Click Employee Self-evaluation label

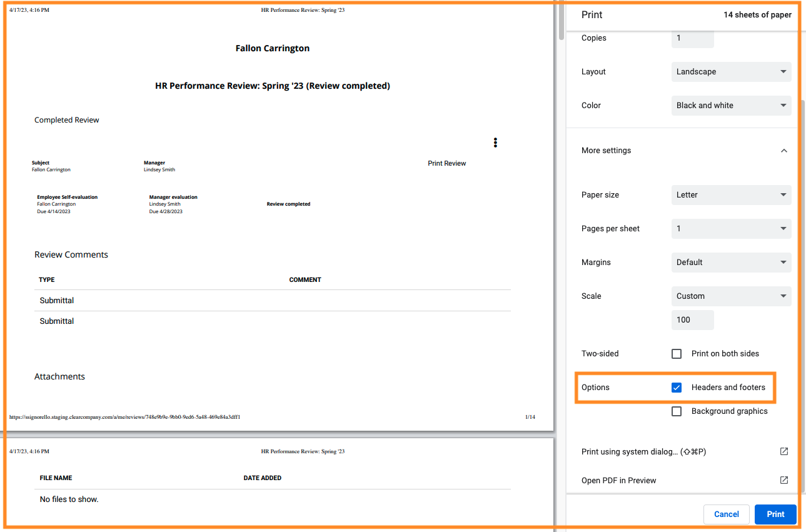click(67, 197)
